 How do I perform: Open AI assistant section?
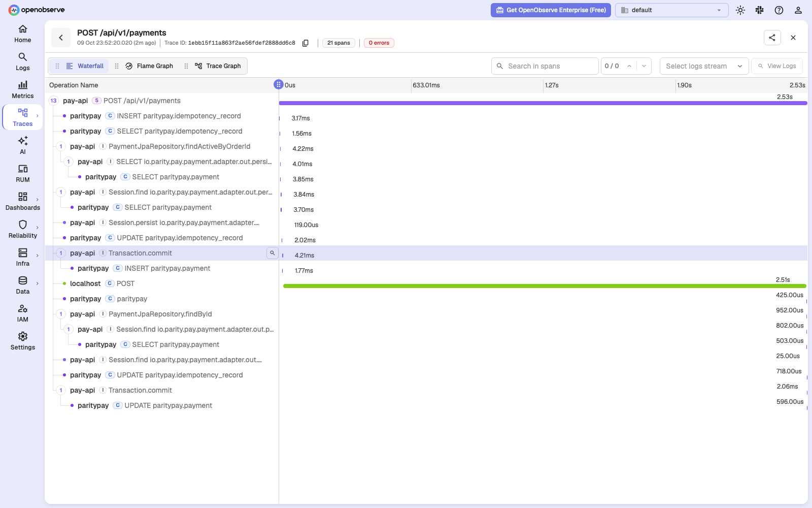point(22,146)
